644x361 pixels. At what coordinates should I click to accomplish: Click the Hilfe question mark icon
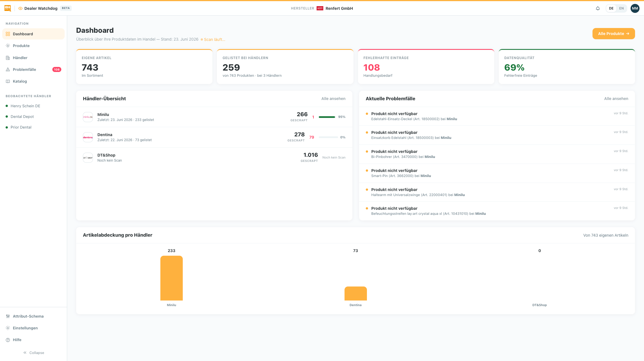pos(8,340)
